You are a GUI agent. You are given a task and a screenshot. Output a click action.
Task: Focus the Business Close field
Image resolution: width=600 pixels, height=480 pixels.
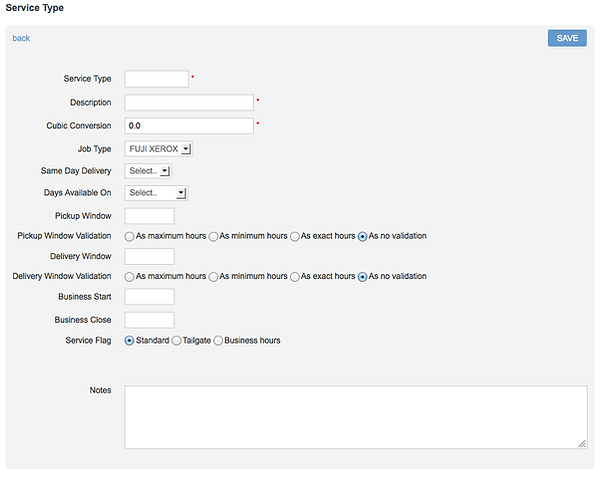150,320
